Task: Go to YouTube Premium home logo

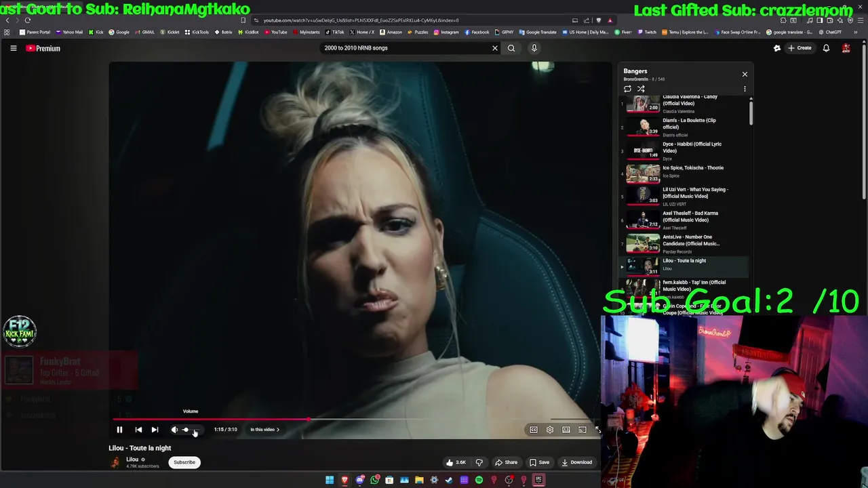Action: 43,48
